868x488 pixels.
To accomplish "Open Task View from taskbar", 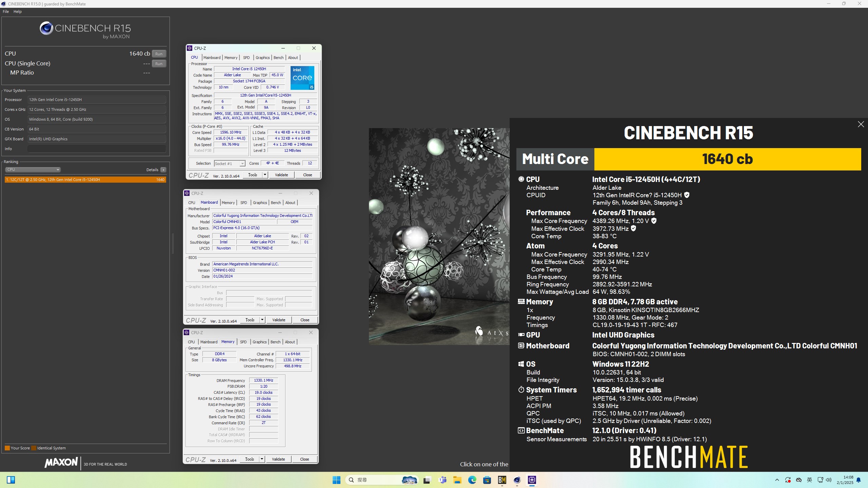I will (427, 480).
